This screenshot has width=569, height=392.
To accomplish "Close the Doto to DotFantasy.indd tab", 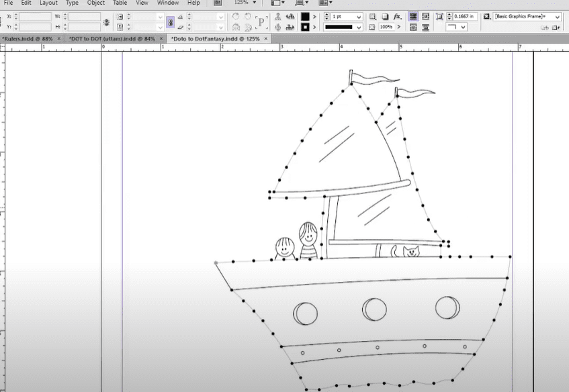I will pos(266,39).
